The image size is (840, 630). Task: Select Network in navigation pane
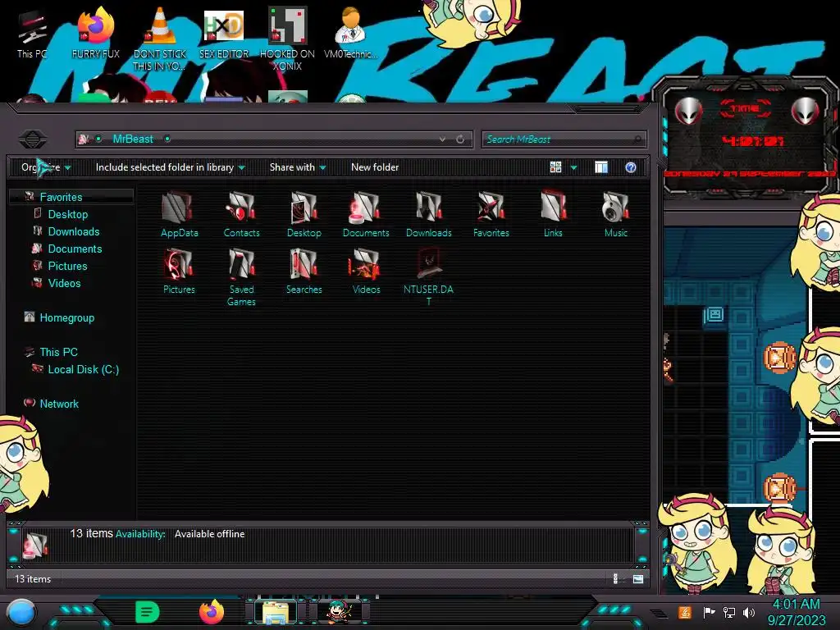(59, 404)
